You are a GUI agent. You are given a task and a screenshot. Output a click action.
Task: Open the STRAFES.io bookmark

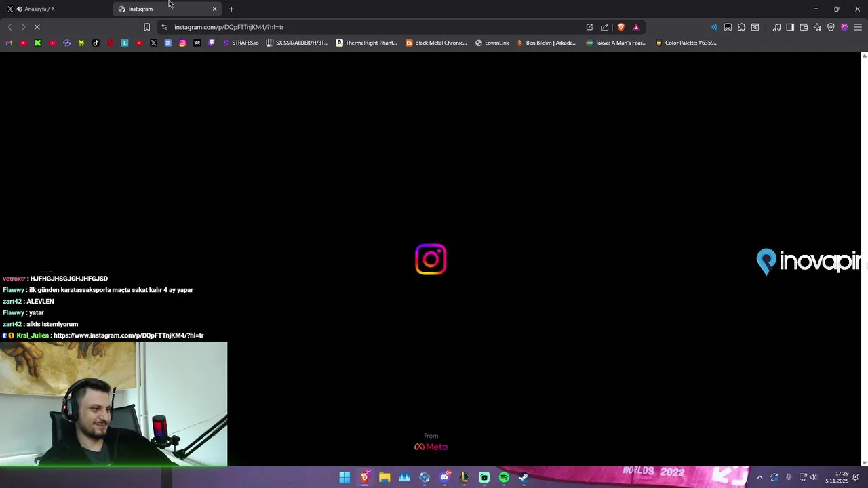[241, 43]
